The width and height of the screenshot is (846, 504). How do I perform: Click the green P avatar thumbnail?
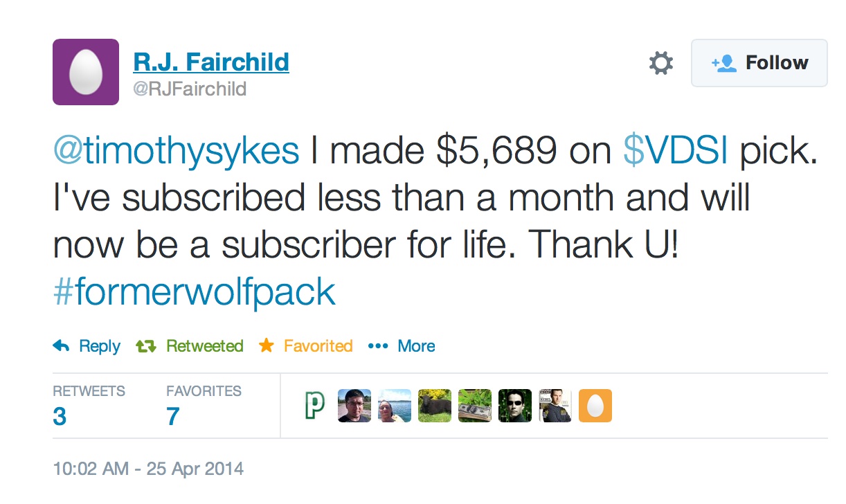coord(314,406)
